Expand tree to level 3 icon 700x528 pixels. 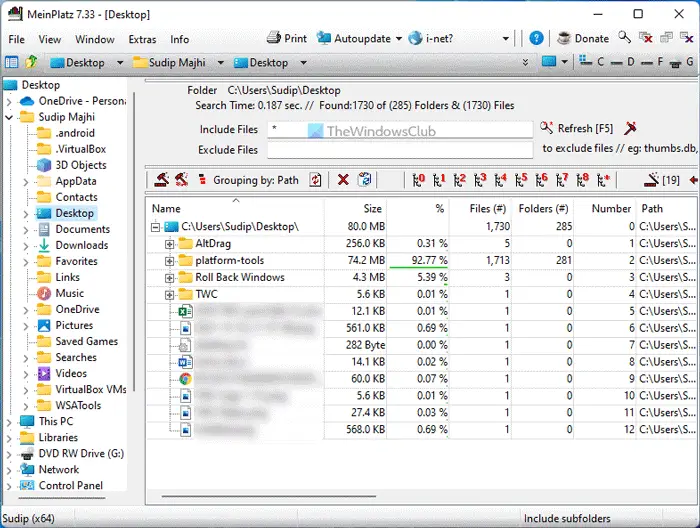coord(480,180)
